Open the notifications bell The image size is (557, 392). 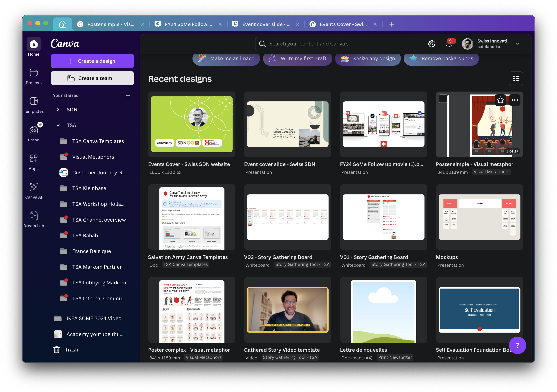[x=449, y=44]
